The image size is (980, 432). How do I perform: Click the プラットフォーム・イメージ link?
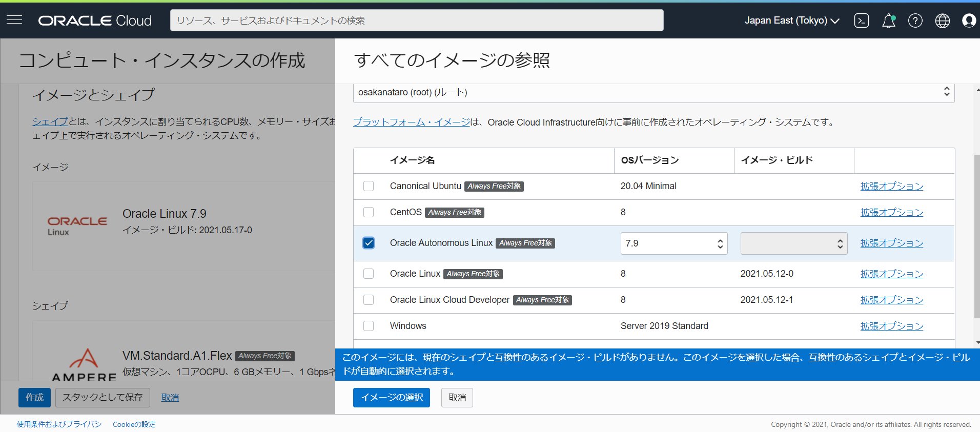(x=412, y=122)
